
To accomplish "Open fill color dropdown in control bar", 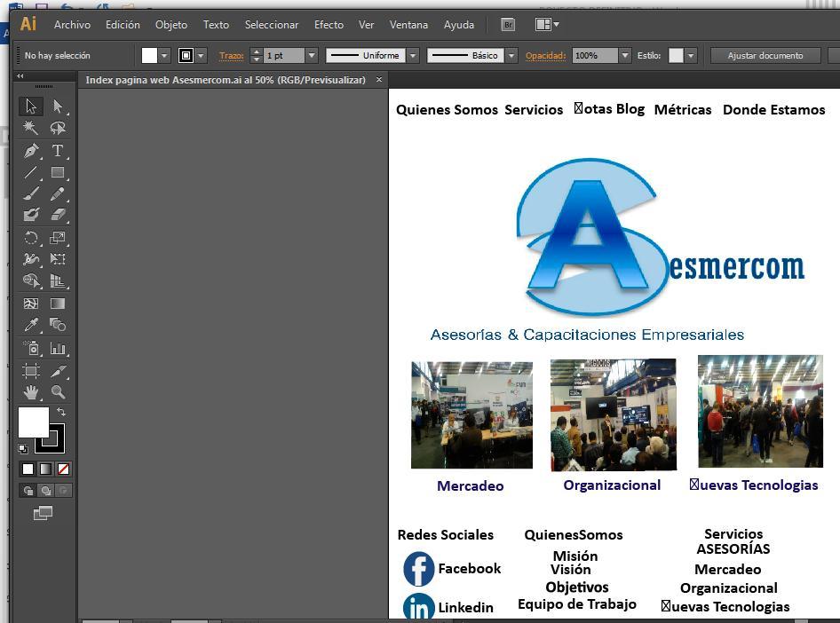I will 164,55.
